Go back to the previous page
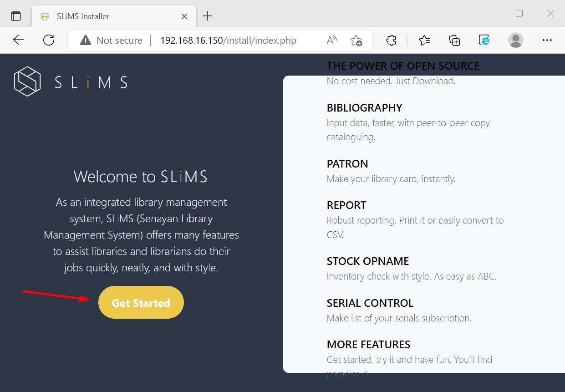565x392 pixels. point(19,41)
